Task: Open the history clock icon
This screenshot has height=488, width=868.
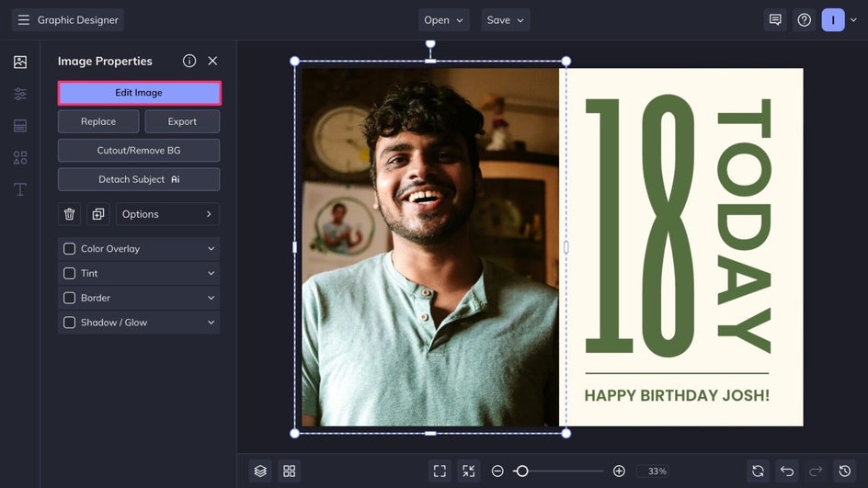Action: pyautogui.click(x=845, y=471)
